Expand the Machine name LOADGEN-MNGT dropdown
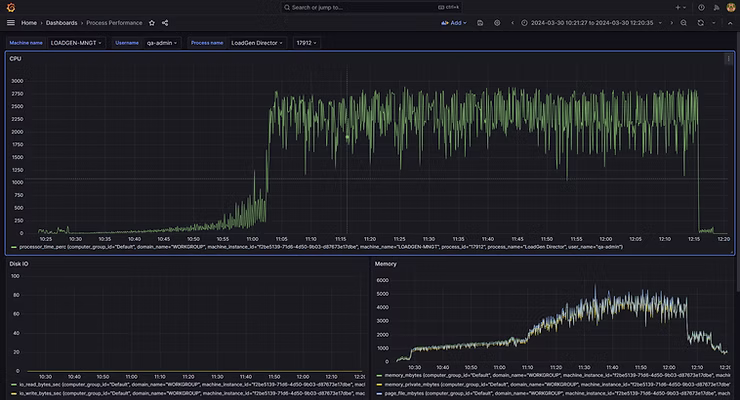Screen dimensions: 740x400 pyautogui.click(x=76, y=43)
